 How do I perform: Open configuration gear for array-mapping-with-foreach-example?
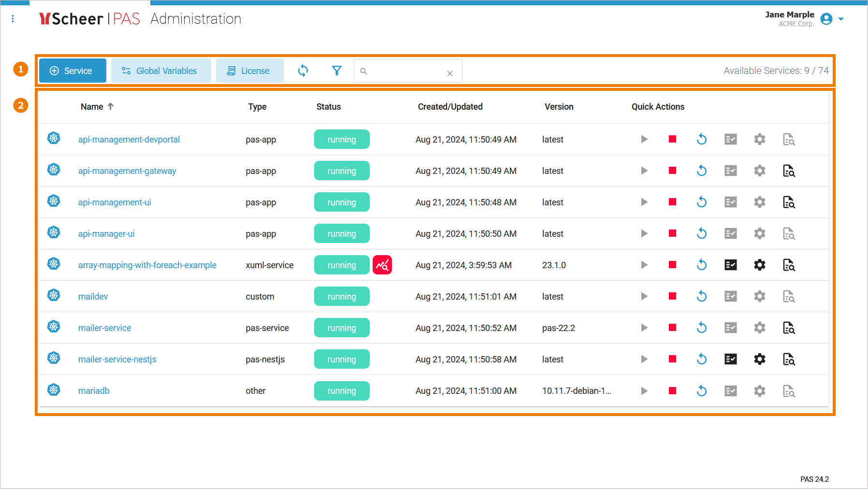pyautogui.click(x=760, y=265)
